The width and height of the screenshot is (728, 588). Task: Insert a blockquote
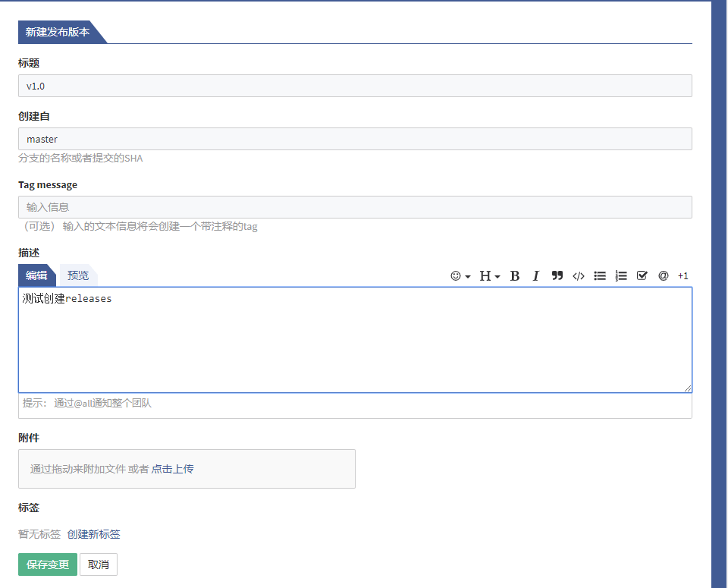(x=557, y=276)
